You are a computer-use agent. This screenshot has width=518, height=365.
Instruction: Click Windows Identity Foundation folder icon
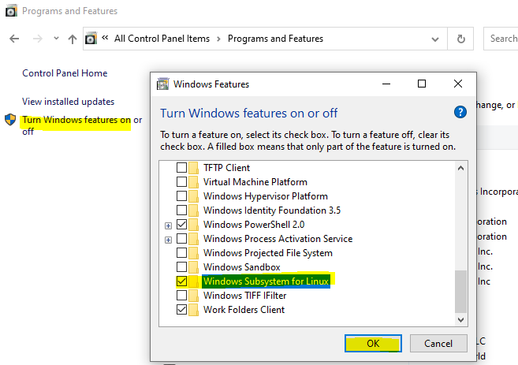click(193, 210)
